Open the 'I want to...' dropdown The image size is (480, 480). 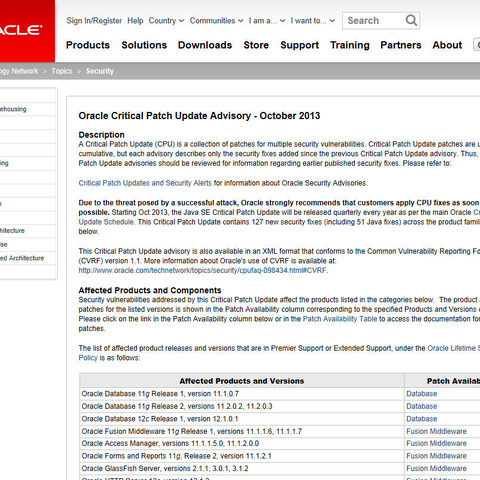(x=312, y=21)
